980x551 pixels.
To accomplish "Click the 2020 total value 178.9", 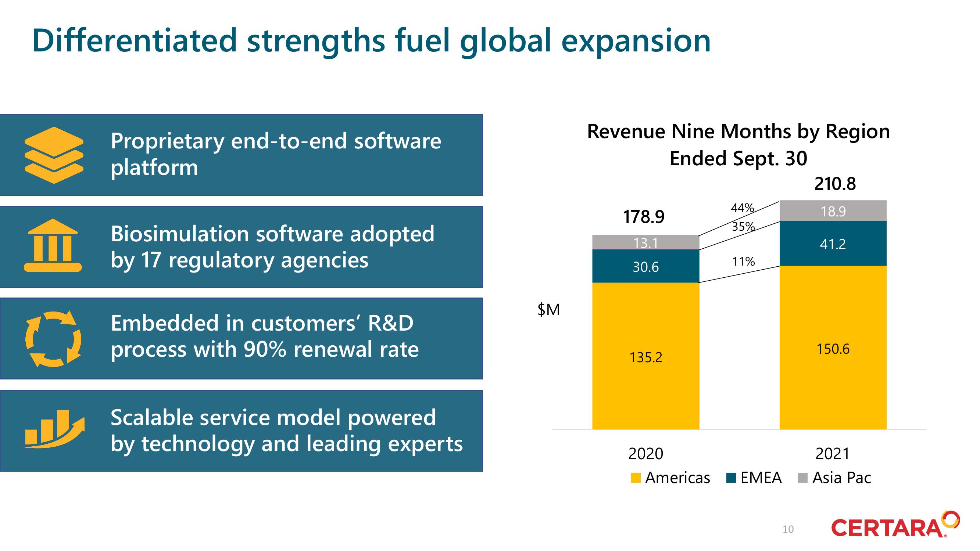I will pos(644,217).
